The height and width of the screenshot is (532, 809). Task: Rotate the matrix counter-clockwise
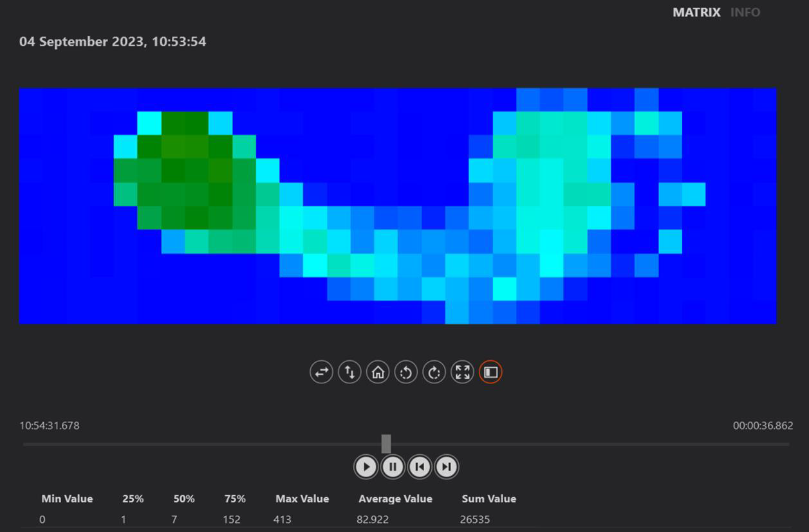pos(406,372)
